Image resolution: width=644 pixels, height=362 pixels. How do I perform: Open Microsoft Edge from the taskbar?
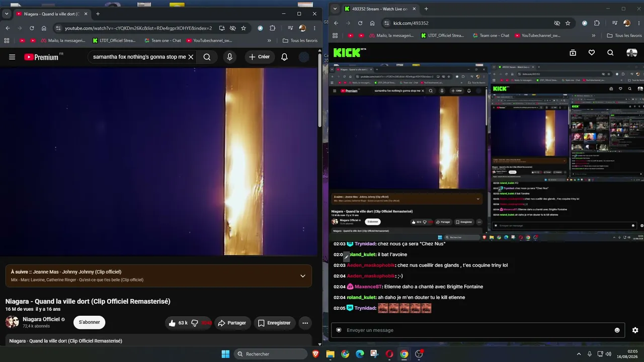point(360,354)
